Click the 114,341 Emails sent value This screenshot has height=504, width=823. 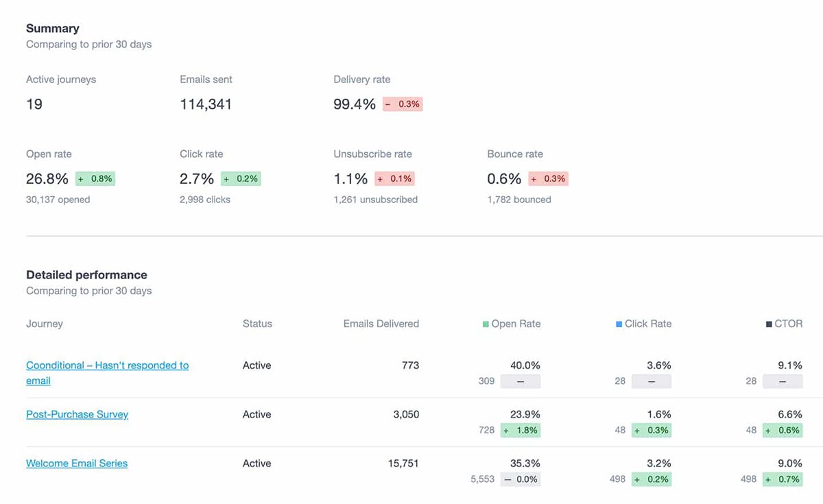pyautogui.click(x=206, y=104)
